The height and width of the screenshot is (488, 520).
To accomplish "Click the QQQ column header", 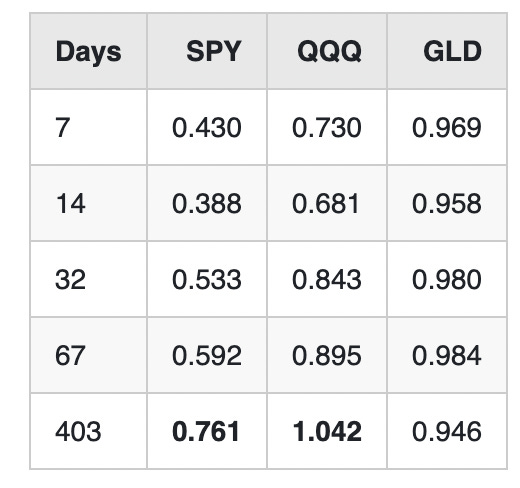I will [x=329, y=51].
